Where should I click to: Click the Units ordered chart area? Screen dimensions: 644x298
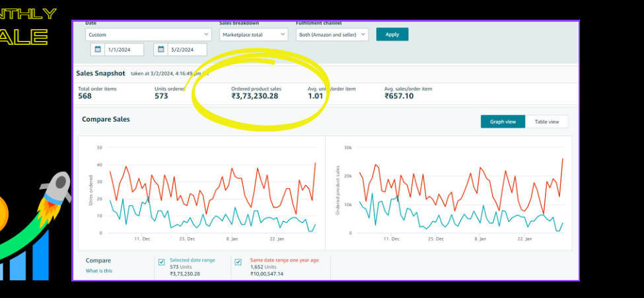pyautogui.click(x=201, y=193)
